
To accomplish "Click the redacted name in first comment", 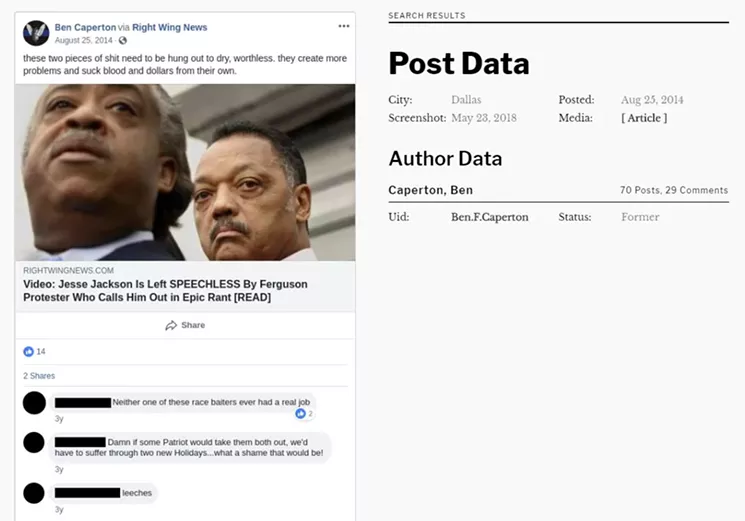I will (83, 403).
